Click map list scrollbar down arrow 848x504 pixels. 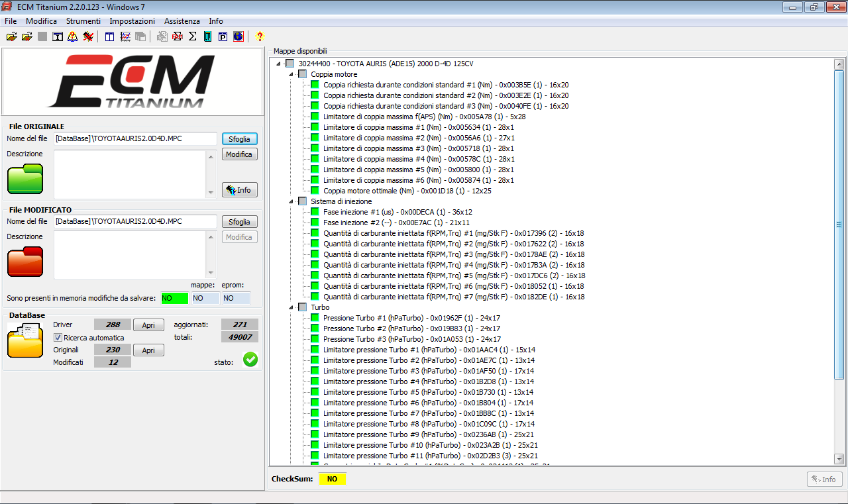point(839,458)
